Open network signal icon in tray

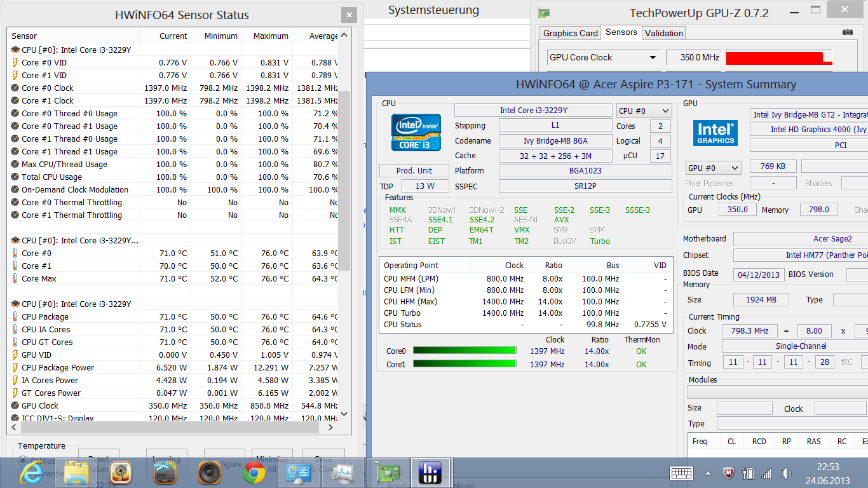pyautogui.click(x=766, y=473)
